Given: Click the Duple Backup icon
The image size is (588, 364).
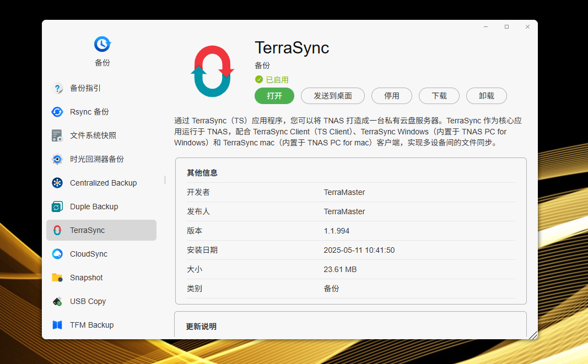Looking at the screenshot, I should coord(57,207).
